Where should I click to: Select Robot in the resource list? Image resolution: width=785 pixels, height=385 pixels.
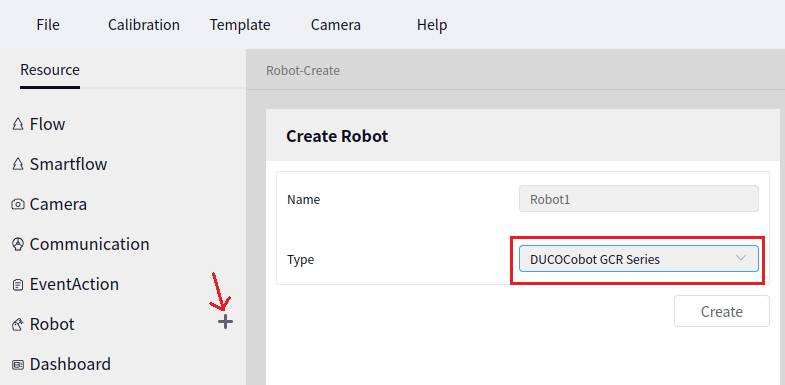[52, 324]
